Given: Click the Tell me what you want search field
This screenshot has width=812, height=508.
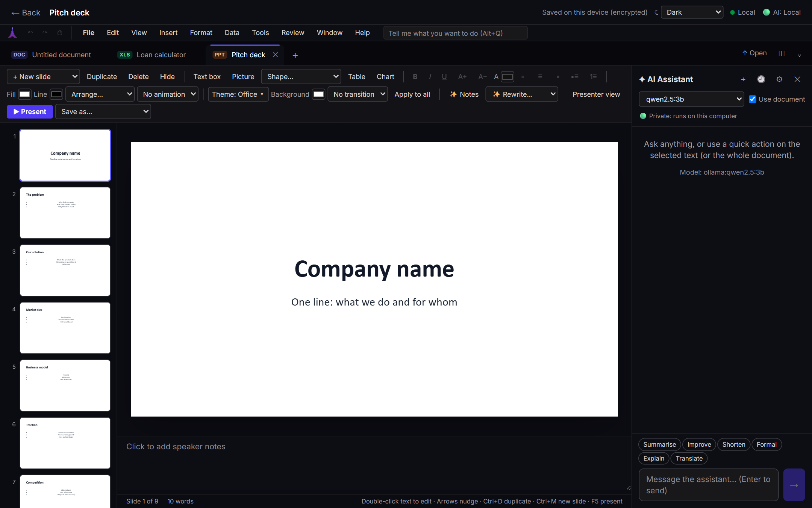Looking at the screenshot, I should coord(455,33).
